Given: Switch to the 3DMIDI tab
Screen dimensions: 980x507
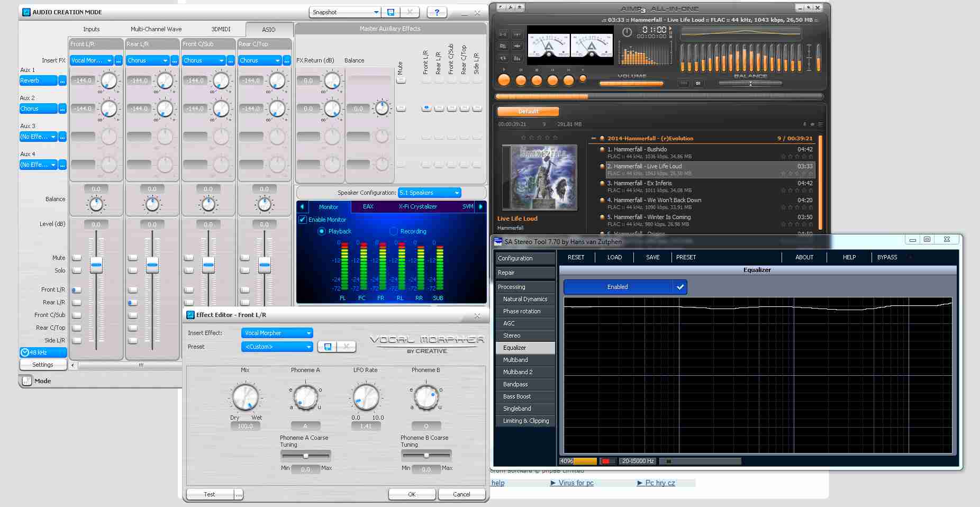Looking at the screenshot, I should [x=222, y=29].
